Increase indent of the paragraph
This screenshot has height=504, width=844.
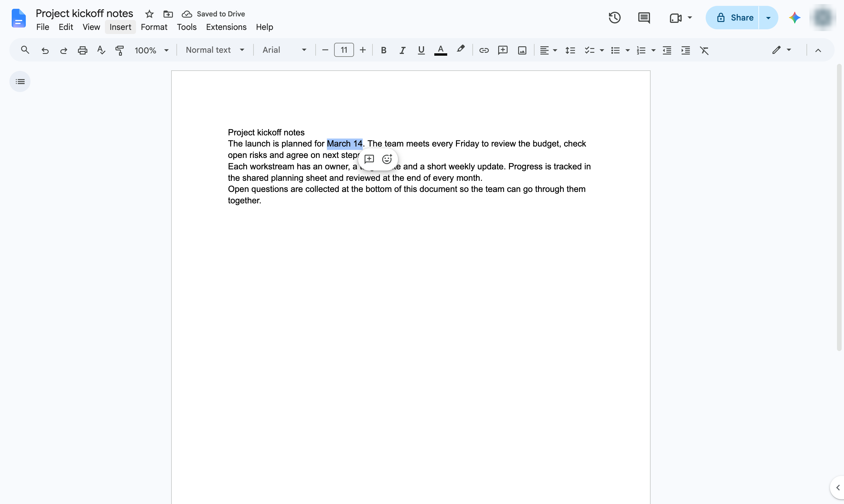pyautogui.click(x=685, y=50)
